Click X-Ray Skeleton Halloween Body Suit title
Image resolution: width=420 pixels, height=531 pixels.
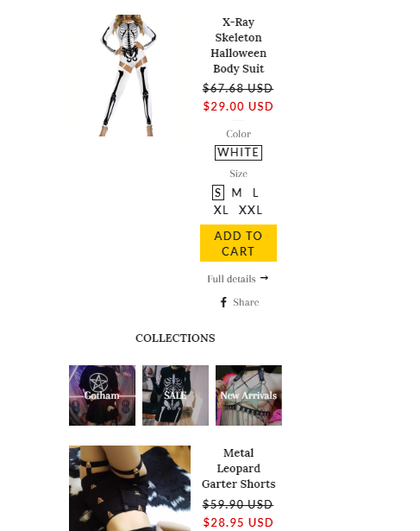tap(238, 46)
